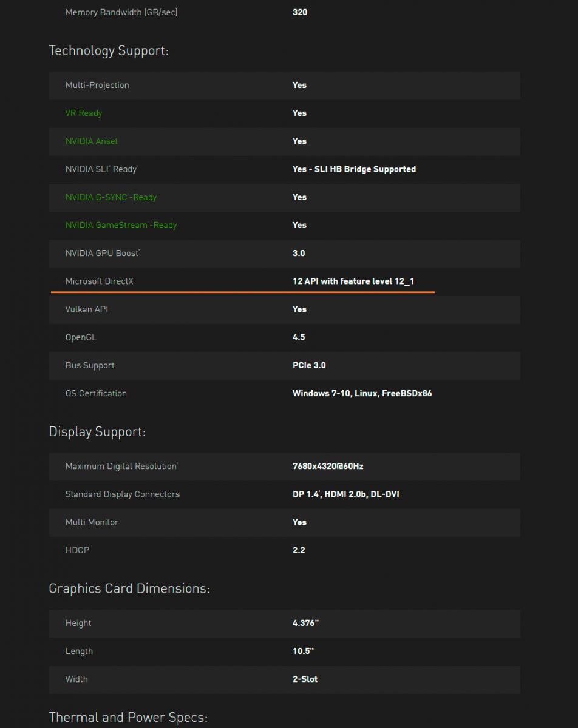Click the PCIe 3.0 bus support value
This screenshot has height=728, width=578.
[x=309, y=365]
